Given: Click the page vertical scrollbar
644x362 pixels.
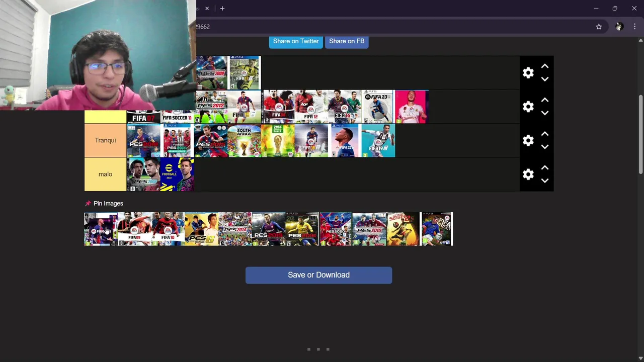Looking at the screenshot, I should (x=640, y=135).
